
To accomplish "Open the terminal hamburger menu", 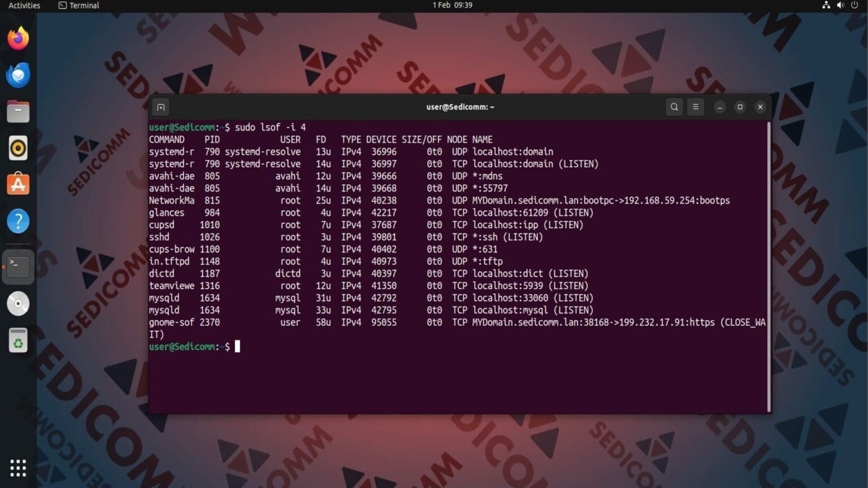I will point(696,107).
